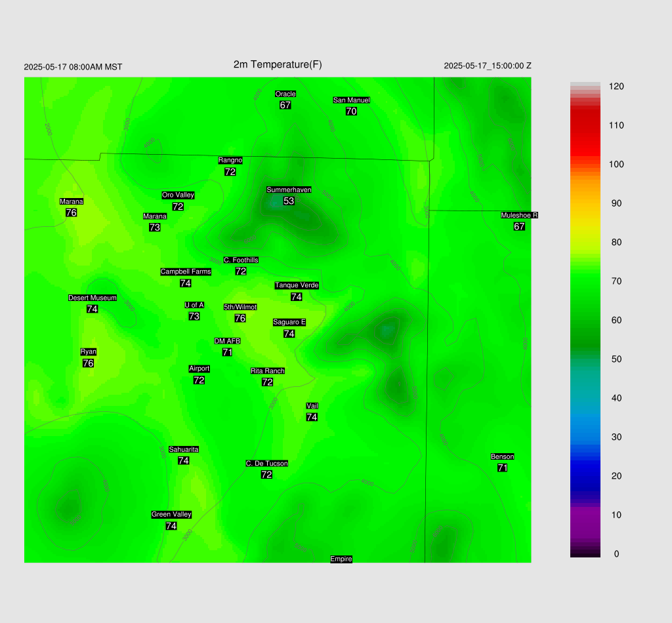This screenshot has height=623, width=672.
Task: Click the Ryan temperature value 76
Action: pyautogui.click(x=89, y=363)
